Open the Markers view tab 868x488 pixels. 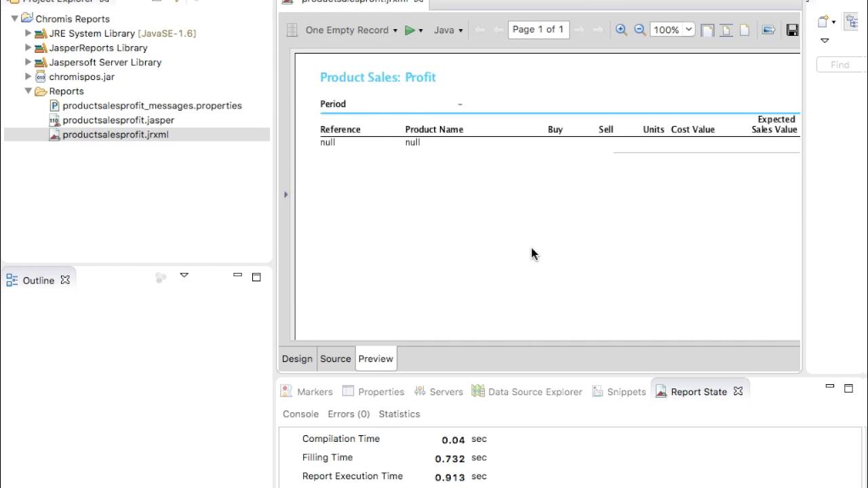[307, 392]
